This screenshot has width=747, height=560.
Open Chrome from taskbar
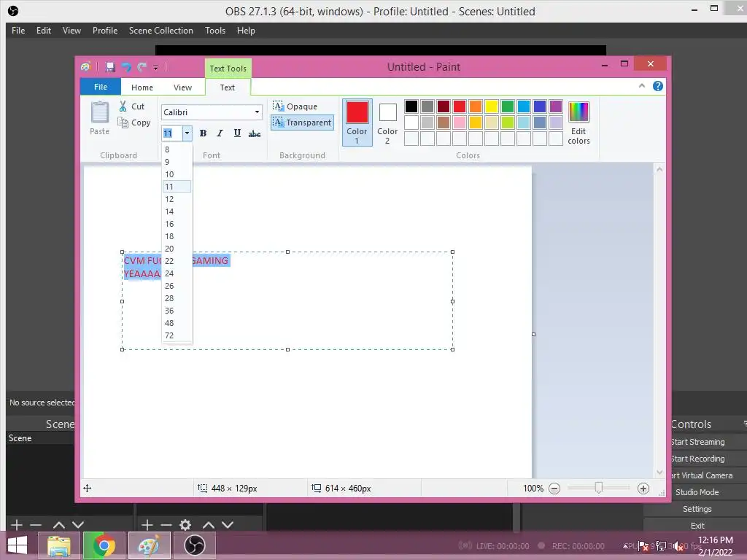tap(104, 545)
